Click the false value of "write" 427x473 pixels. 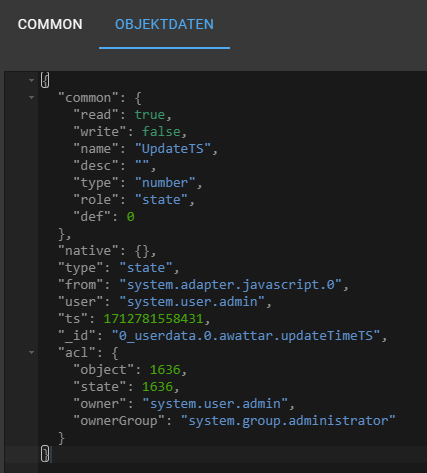[x=161, y=132]
